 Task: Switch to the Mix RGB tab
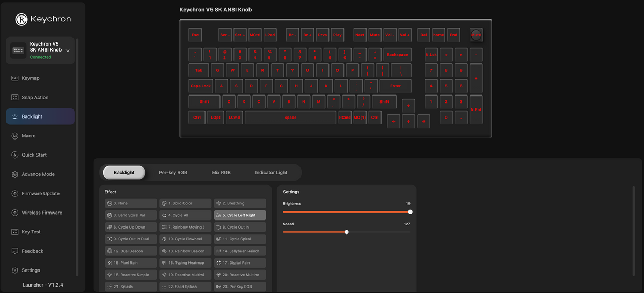[x=221, y=173]
